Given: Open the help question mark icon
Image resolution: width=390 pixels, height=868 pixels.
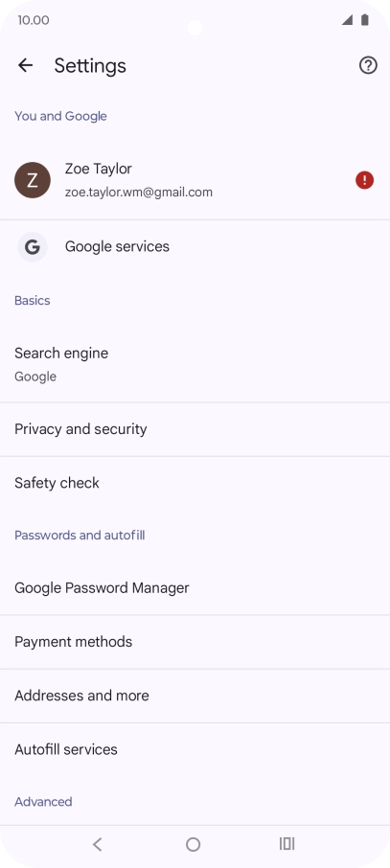Looking at the screenshot, I should point(368,65).
